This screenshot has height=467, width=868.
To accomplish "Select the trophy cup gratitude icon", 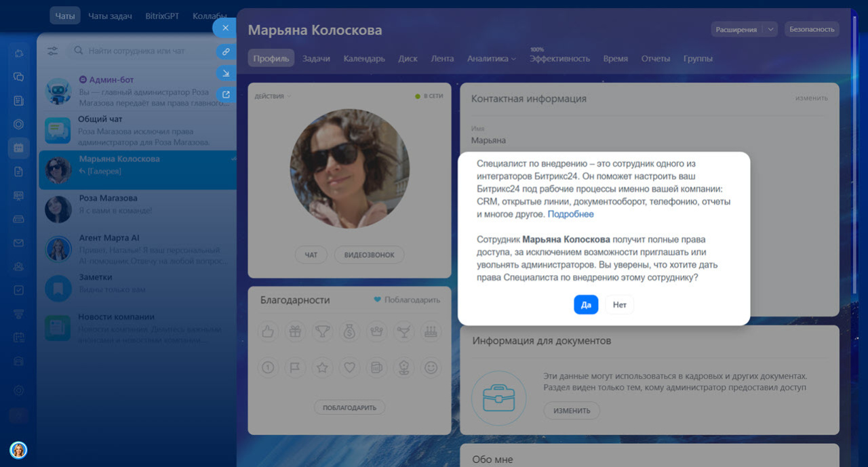I will (322, 331).
